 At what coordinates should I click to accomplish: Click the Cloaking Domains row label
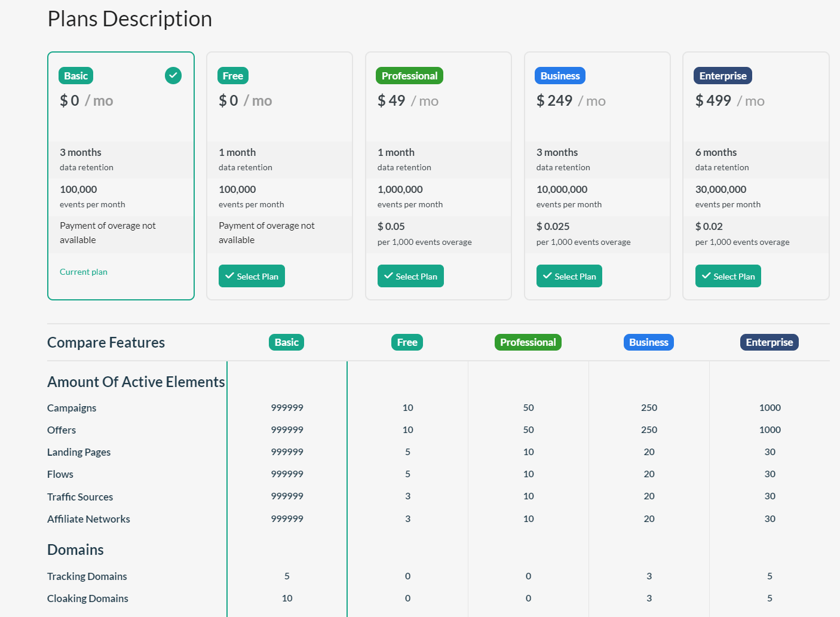88,598
